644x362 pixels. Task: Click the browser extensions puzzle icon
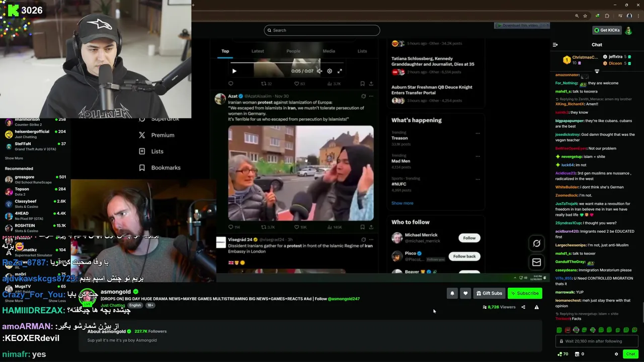pyautogui.click(x=607, y=16)
